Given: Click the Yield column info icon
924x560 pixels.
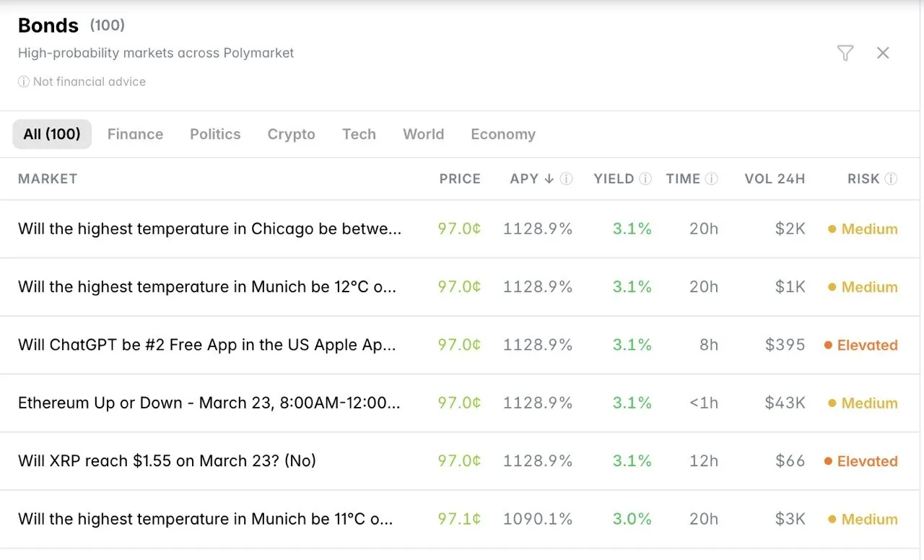Looking at the screenshot, I should [x=645, y=179].
